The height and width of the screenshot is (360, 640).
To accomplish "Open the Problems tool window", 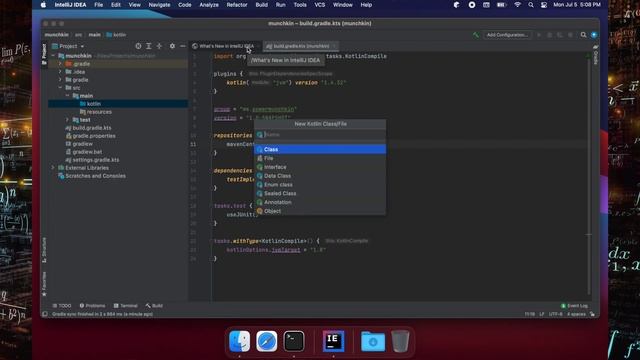I will pos(92,306).
